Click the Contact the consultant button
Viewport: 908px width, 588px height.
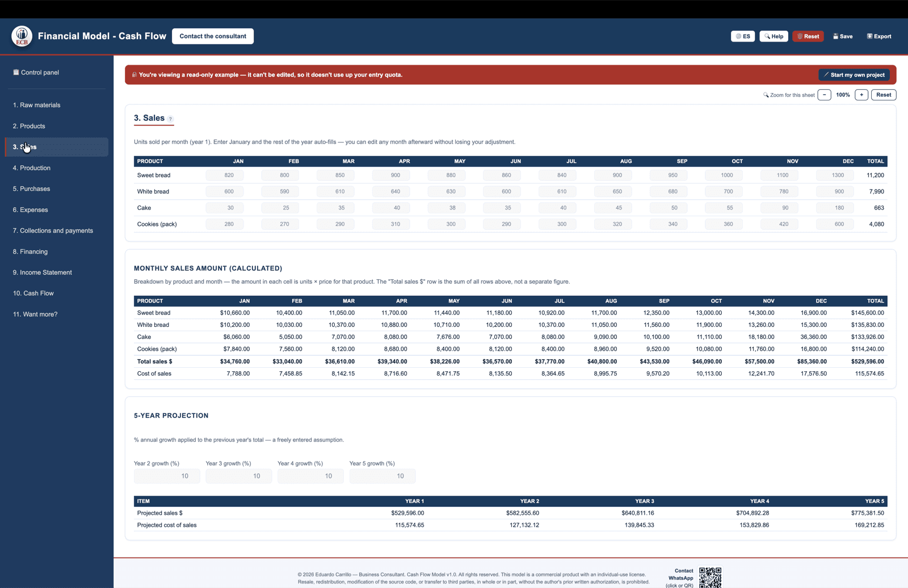[213, 36]
